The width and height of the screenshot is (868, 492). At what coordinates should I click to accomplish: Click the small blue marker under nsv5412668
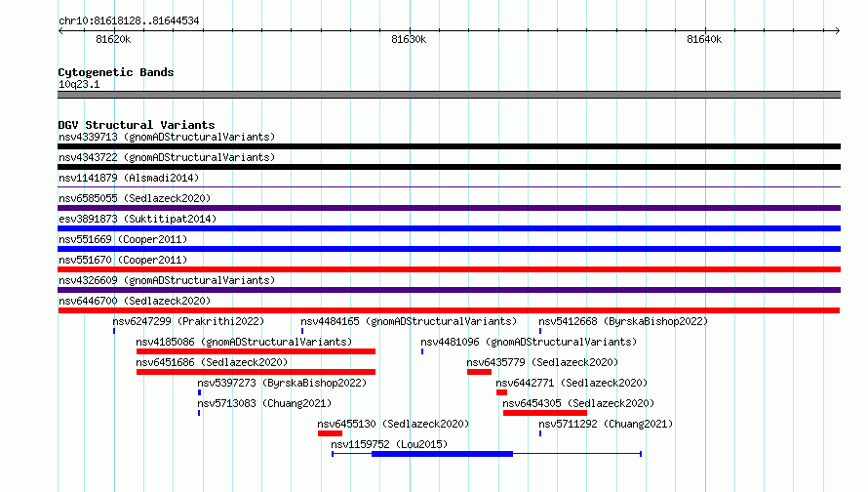(540, 331)
